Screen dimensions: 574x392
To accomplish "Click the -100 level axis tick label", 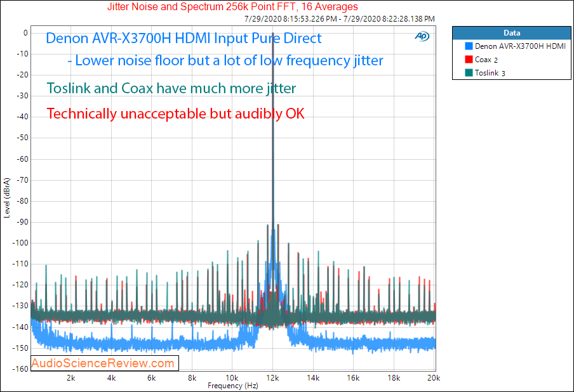I will 20,243.
